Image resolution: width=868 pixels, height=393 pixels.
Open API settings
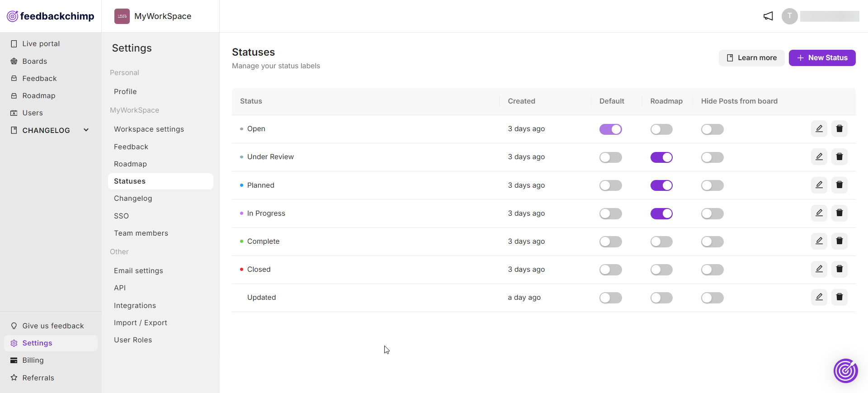pyautogui.click(x=120, y=288)
